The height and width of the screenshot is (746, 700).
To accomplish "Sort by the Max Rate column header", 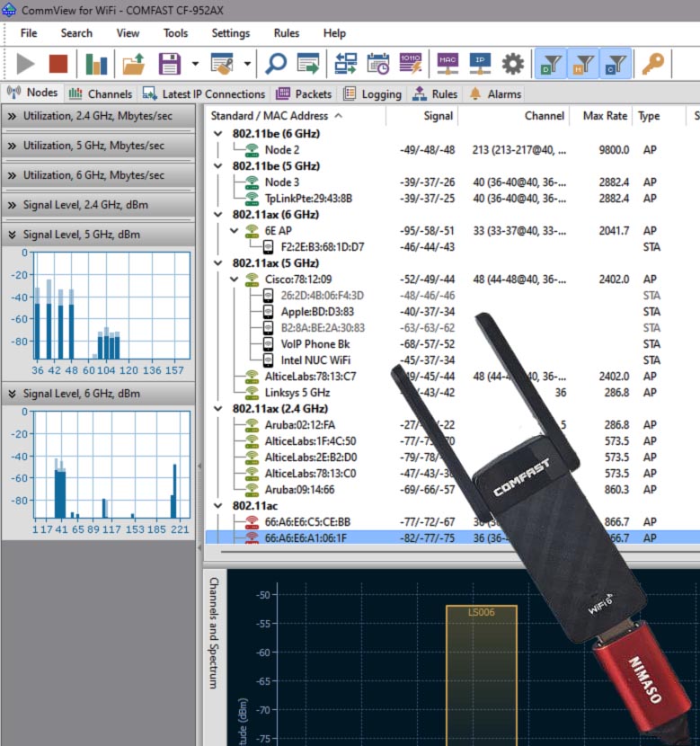I will [601, 116].
